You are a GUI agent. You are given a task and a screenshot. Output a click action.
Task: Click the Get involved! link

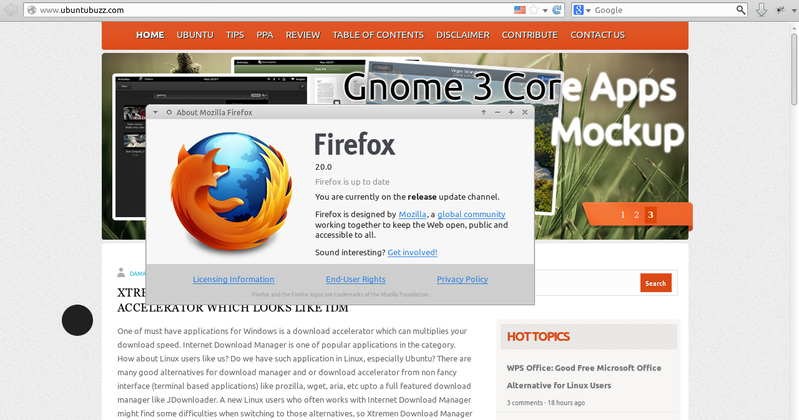[x=412, y=252]
